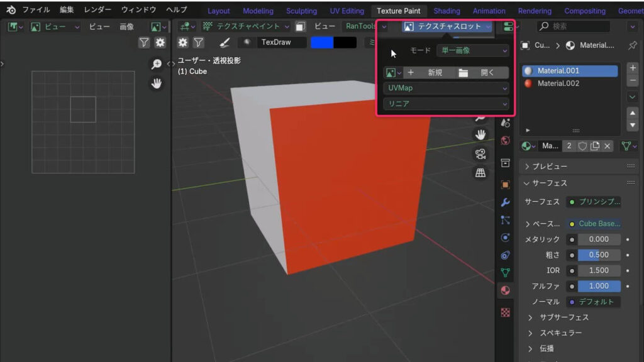Open the Object properties tab
Viewport: 644px width, 362px height.
[x=506, y=185]
